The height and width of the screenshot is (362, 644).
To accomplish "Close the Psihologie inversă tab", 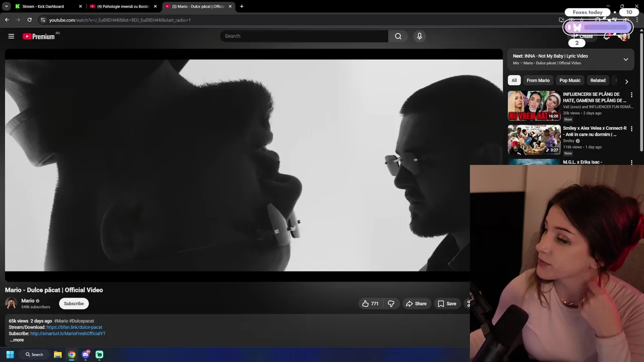I will (x=155, y=7).
